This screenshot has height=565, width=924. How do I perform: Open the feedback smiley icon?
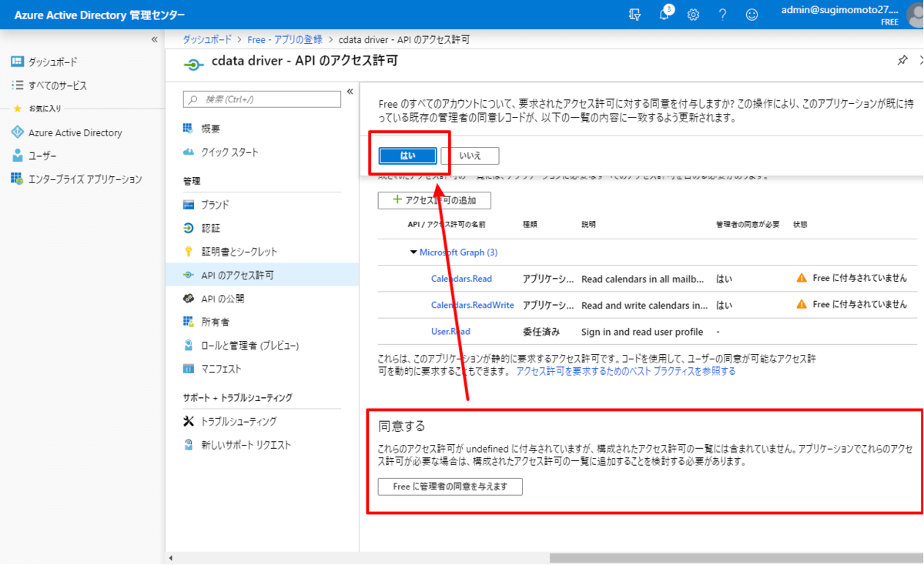[x=752, y=15]
